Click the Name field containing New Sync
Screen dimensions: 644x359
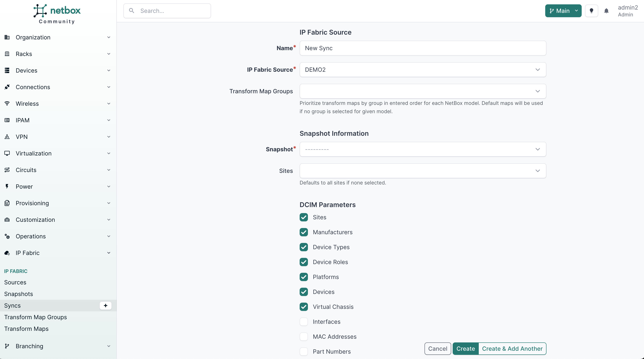[422, 48]
